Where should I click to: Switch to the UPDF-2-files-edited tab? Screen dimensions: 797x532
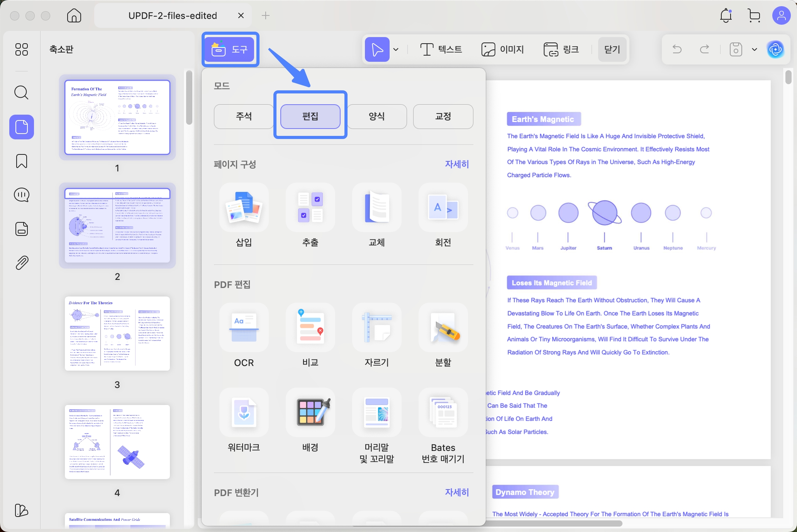coord(173,15)
